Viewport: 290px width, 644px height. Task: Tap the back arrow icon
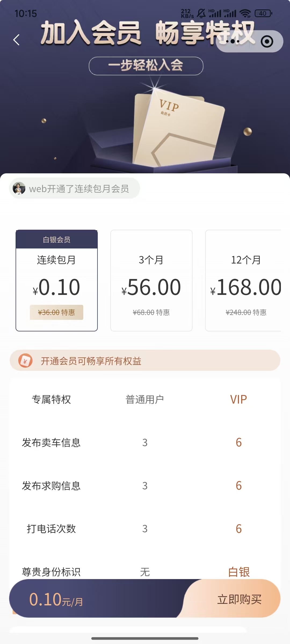(17, 40)
